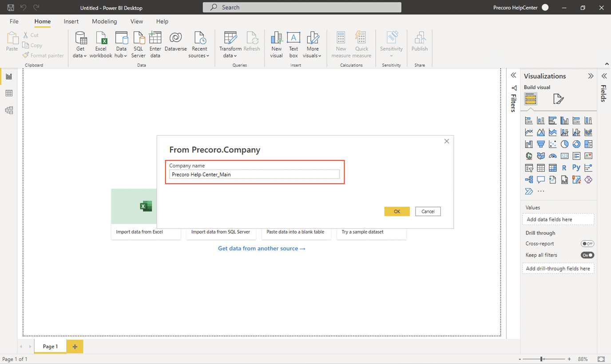Confirm company name with OK
This screenshot has height=364, width=611.
click(x=397, y=211)
